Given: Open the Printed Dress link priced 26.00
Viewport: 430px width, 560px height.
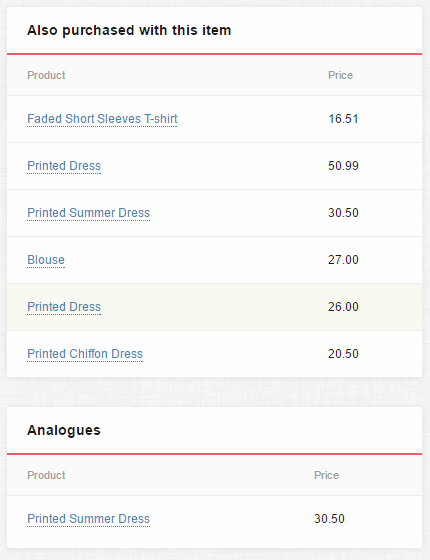Looking at the screenshot, I should click(64, 307).
